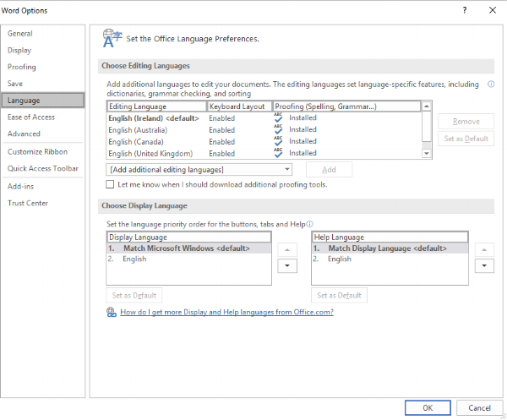Enable 'Let me know when I should download additional proofing tools'
507x420 pixels.
click(x=110, y=184)
